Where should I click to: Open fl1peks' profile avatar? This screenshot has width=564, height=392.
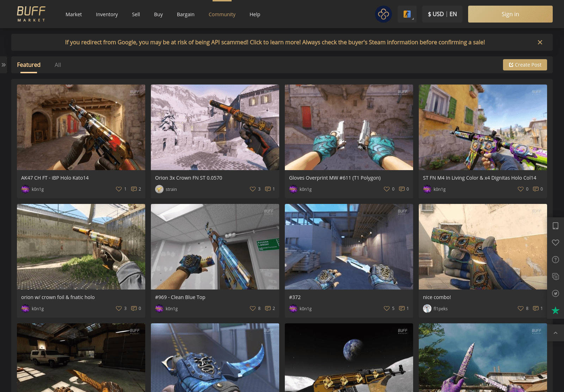(427, 309)
